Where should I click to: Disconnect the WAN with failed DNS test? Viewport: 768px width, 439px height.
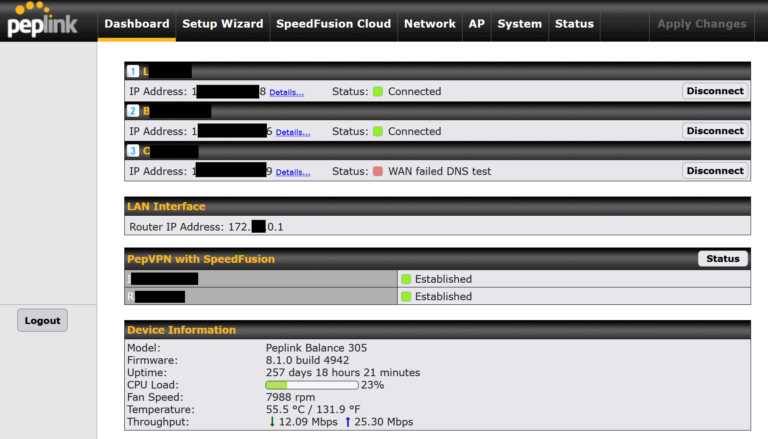point(715,171)
